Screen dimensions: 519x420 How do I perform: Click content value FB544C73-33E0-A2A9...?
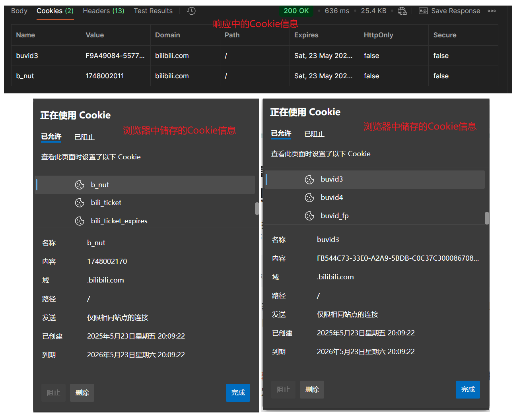coord(398,258)
